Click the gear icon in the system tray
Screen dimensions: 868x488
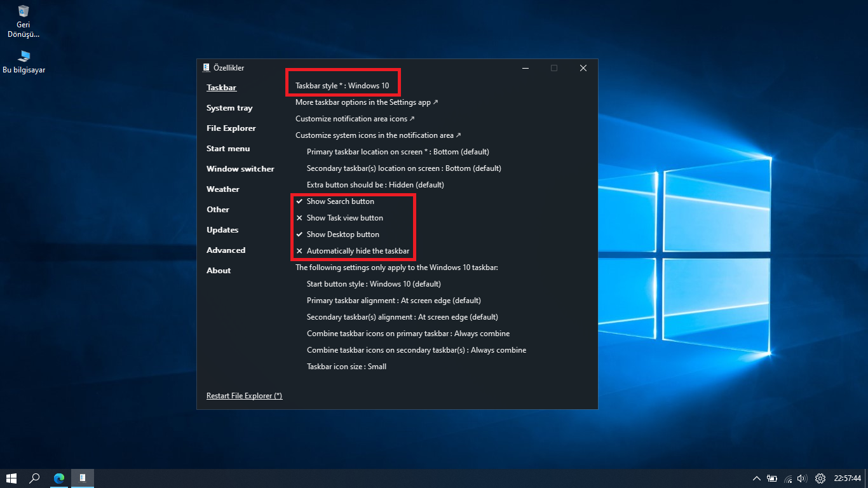pos(820,478)
